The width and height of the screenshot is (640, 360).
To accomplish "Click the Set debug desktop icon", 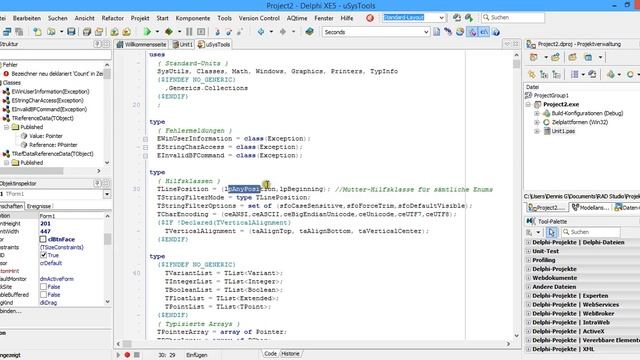I will (469, 18).
